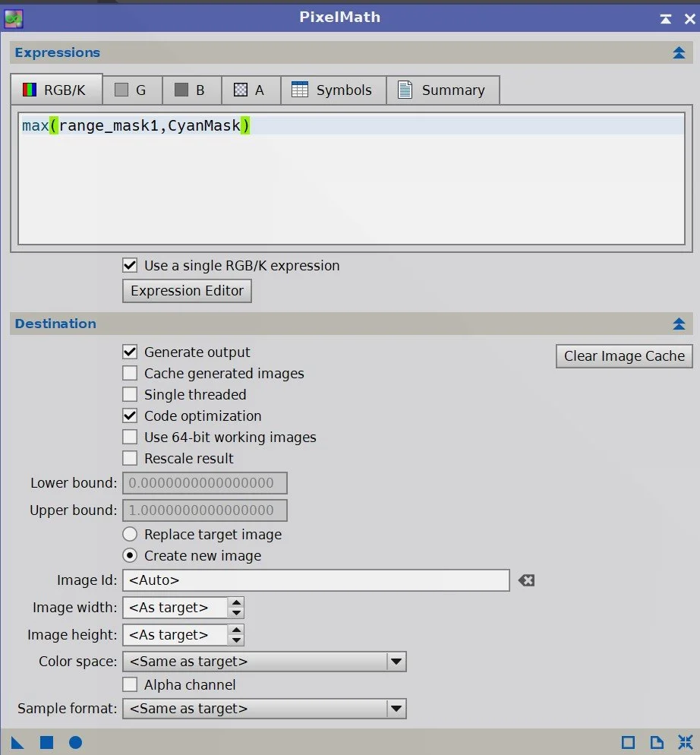Open the Color space dropdown
The height and width of the screenshot is (755, 700).
[x=264, y=662]
